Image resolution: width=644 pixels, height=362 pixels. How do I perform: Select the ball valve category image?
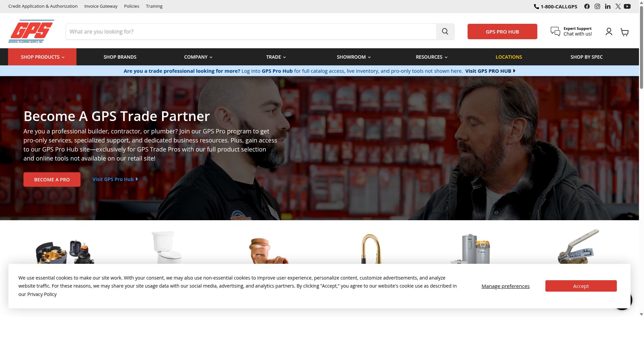tap(578, 247)
